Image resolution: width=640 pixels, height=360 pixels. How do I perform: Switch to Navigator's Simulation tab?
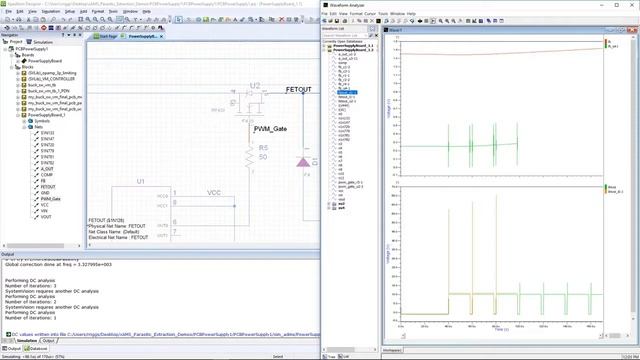click(x=40, y=42)
